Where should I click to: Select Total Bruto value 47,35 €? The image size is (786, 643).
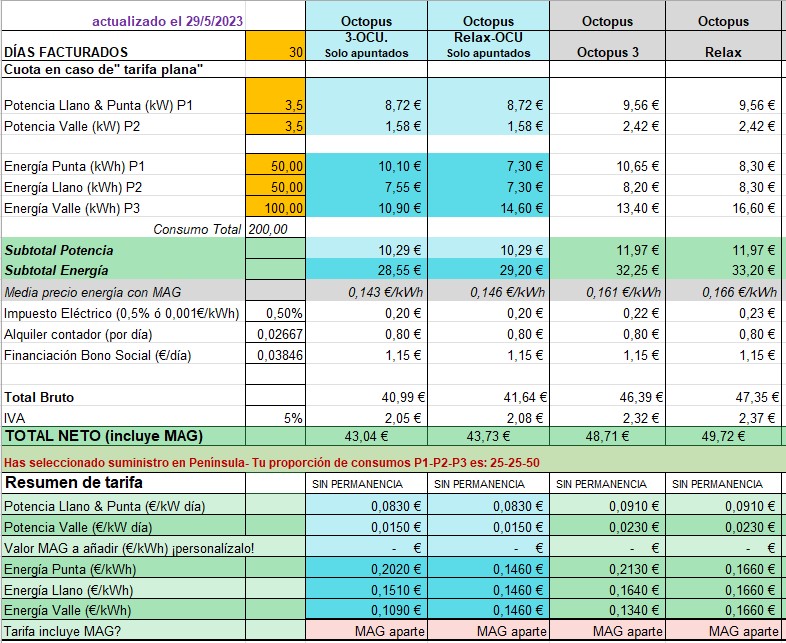(x=723, y=395)
